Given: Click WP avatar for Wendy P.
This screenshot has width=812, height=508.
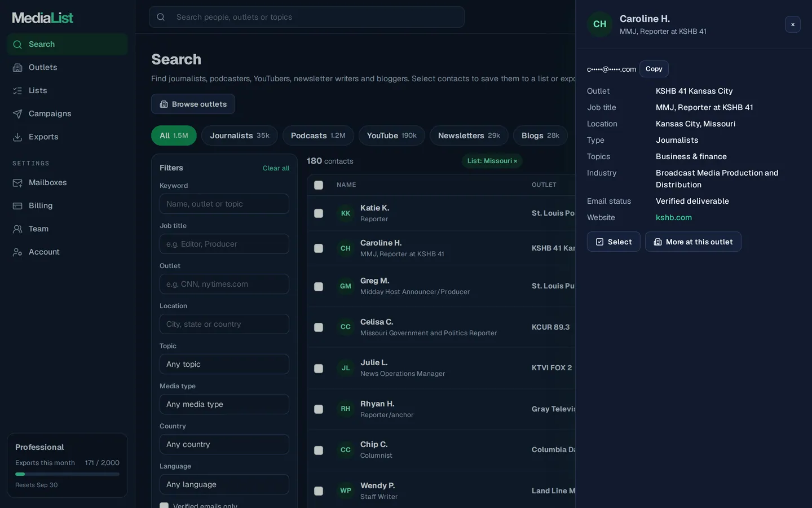Looking at the screenshot, I should (x=346, y=491).
